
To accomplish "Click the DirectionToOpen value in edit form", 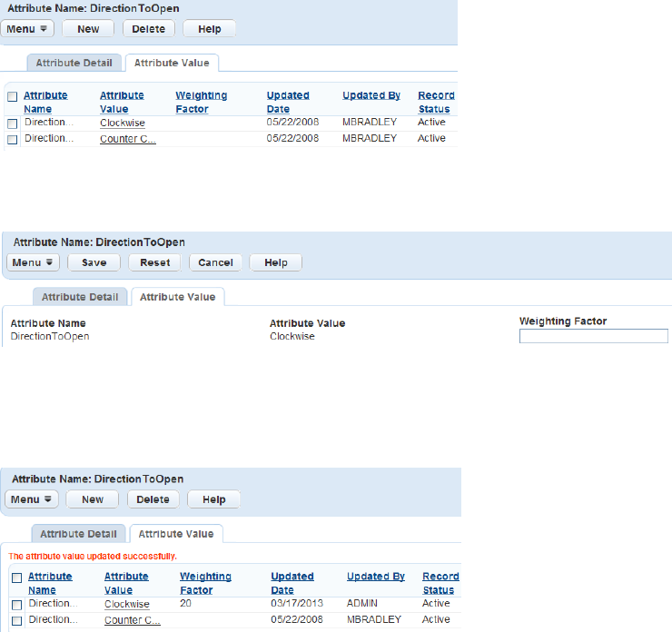I will (50, 336).
